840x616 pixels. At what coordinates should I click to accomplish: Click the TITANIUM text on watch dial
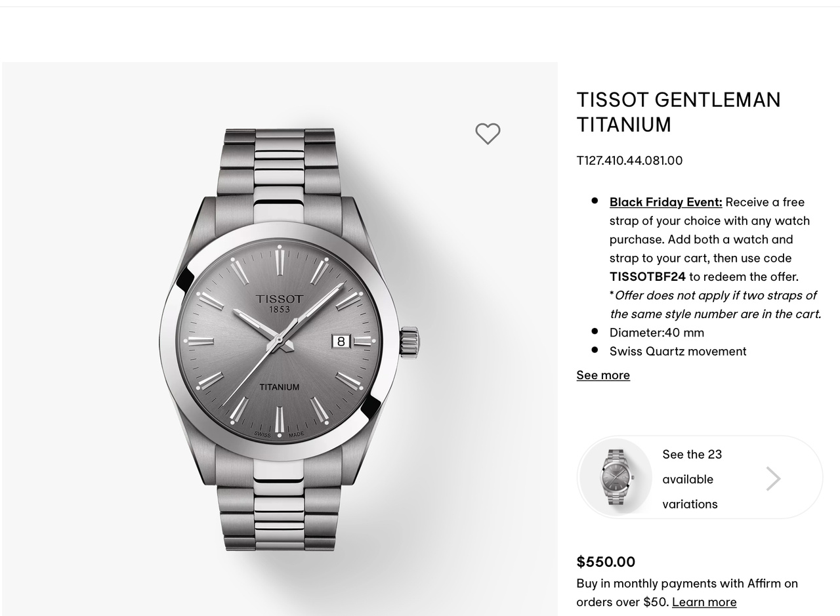[x=280, y=387]
